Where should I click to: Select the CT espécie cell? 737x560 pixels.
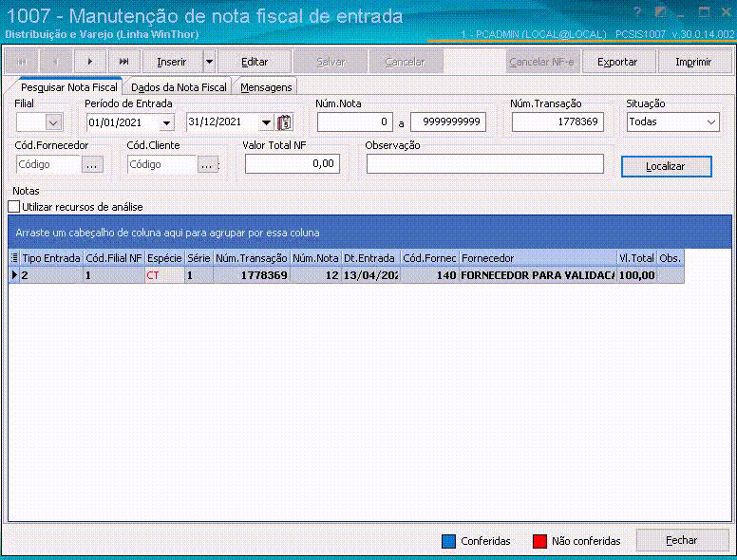(x=164, y=275)
